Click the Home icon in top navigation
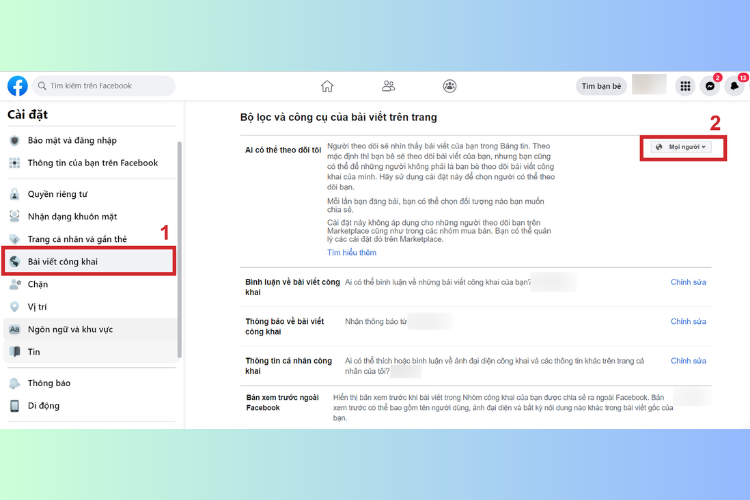 click(327, 86)
